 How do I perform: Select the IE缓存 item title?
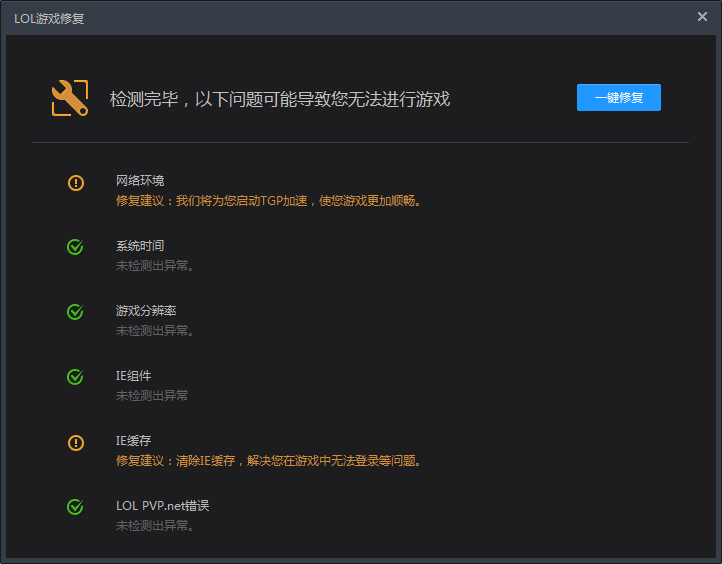(x=134, y=441)
